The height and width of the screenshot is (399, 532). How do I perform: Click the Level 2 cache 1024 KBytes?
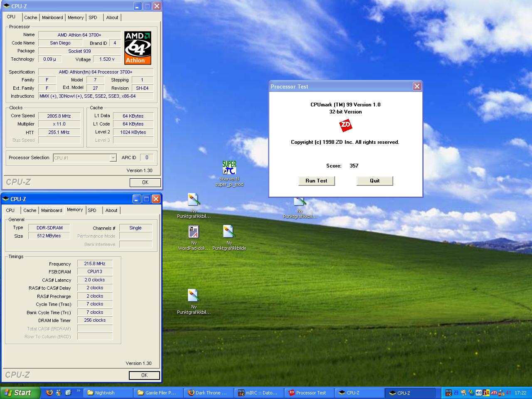point(133,132)
